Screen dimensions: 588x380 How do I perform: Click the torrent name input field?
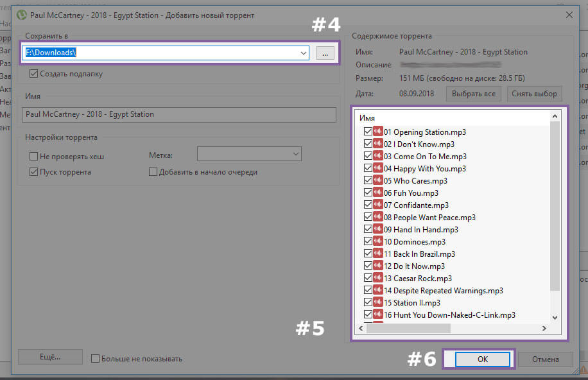(179, 114)
